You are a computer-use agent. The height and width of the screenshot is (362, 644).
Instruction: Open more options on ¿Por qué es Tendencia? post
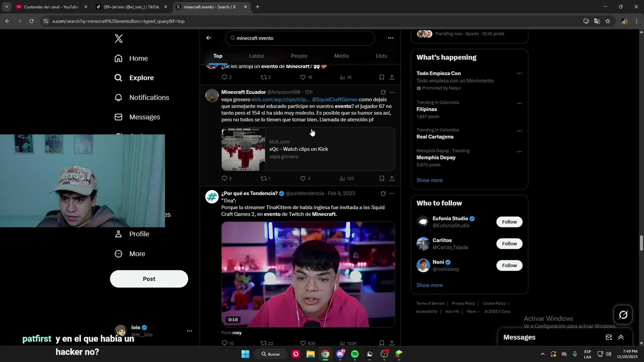point(392,194)
